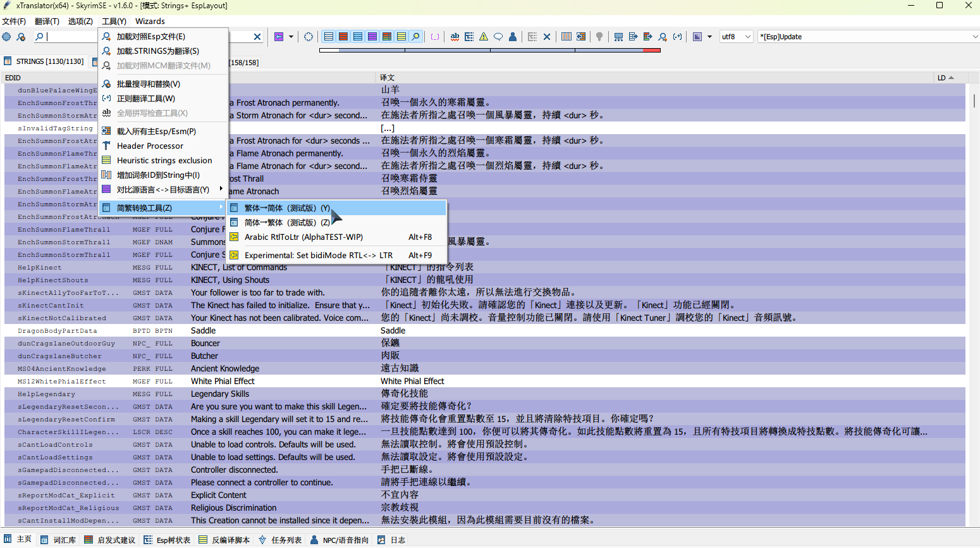980x548 pixels.
Task: Click the dotted circle toolbar icon
Action: (x=309, y=37)
